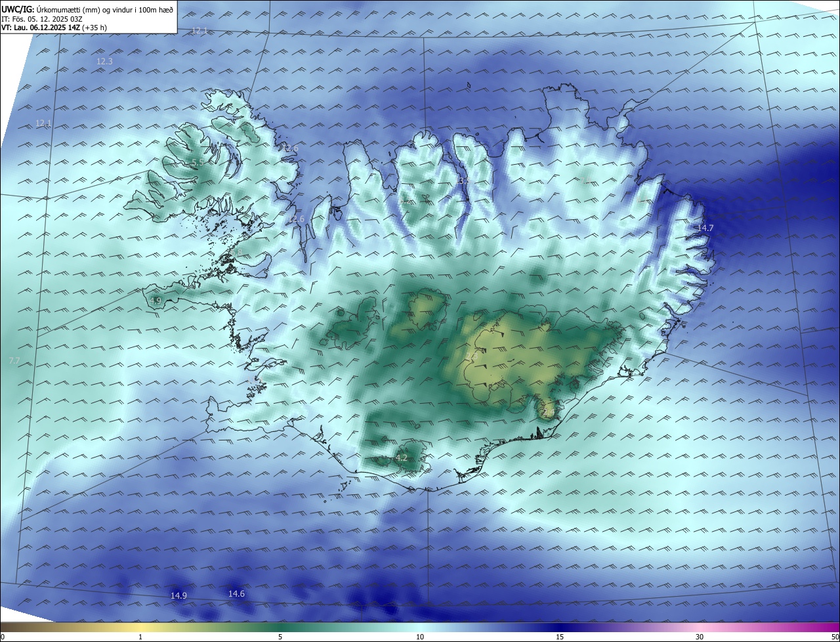840x642 pixels.
Task: Click the 4.9 value on the western peninsula
Action: point(156,301)
